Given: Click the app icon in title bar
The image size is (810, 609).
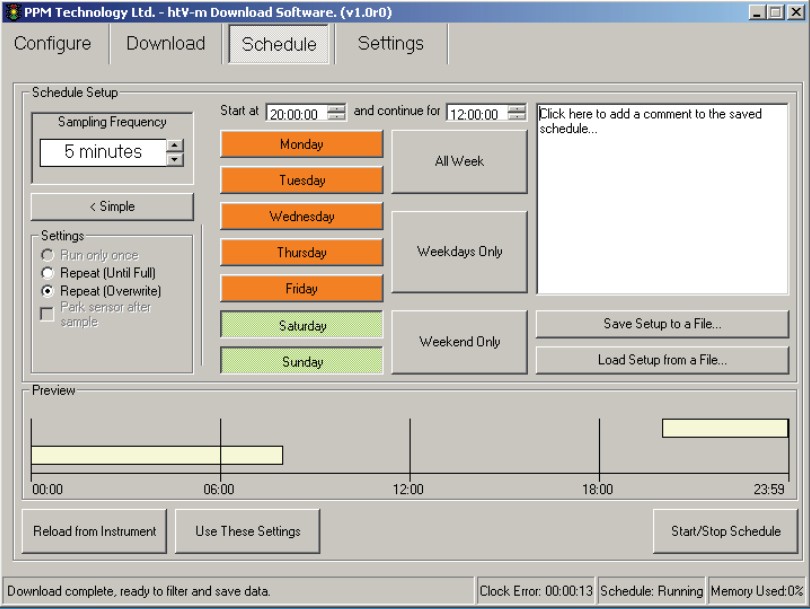Looking at the screenshot, I should coord(12,12).
